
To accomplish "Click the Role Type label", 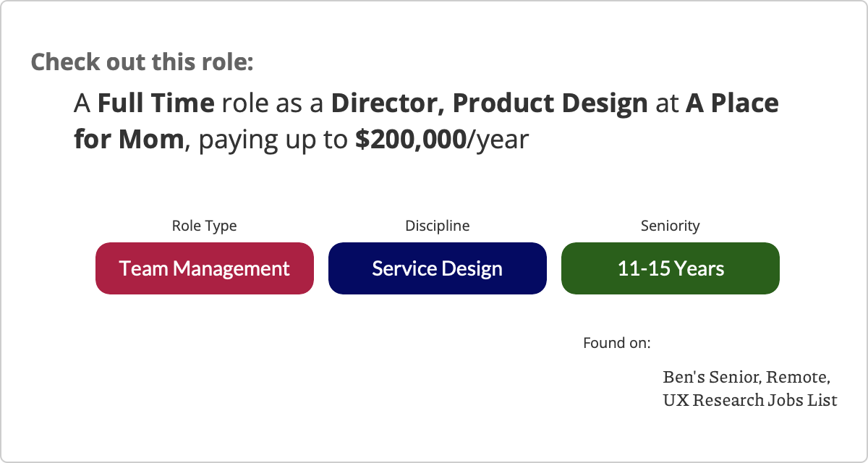I will pos(204,226).
